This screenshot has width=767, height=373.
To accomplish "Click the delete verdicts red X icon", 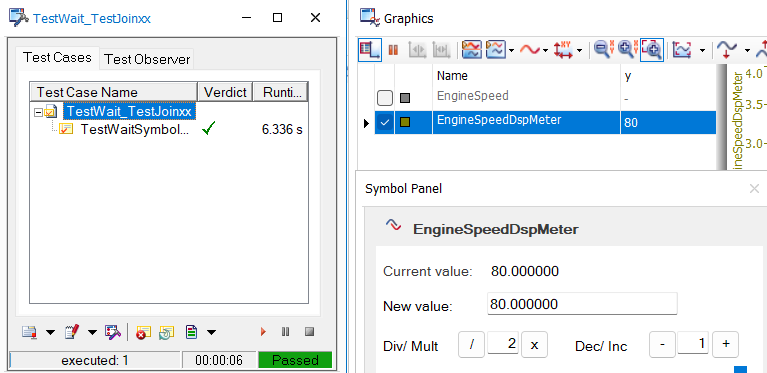I will (x=142, y=332).
